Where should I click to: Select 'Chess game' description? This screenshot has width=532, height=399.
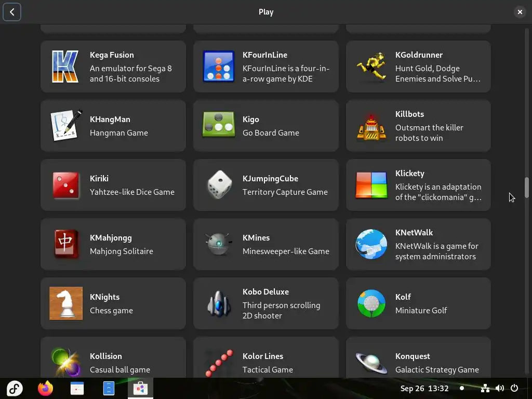coord(111,311)
